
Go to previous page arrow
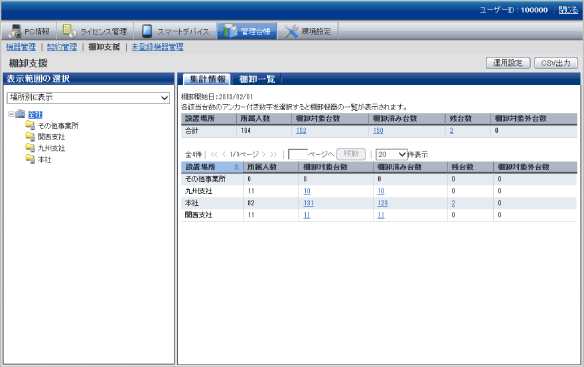pyautogui.click(x=224, y=154)
